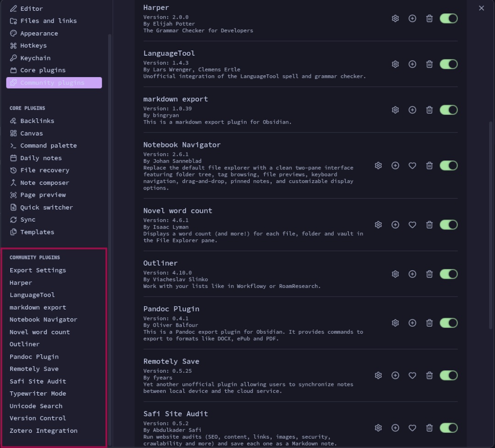This screenshot has height=448, width=495.
Task: Uninstall Notebook Navigator via trash icon
Action: 429,166
